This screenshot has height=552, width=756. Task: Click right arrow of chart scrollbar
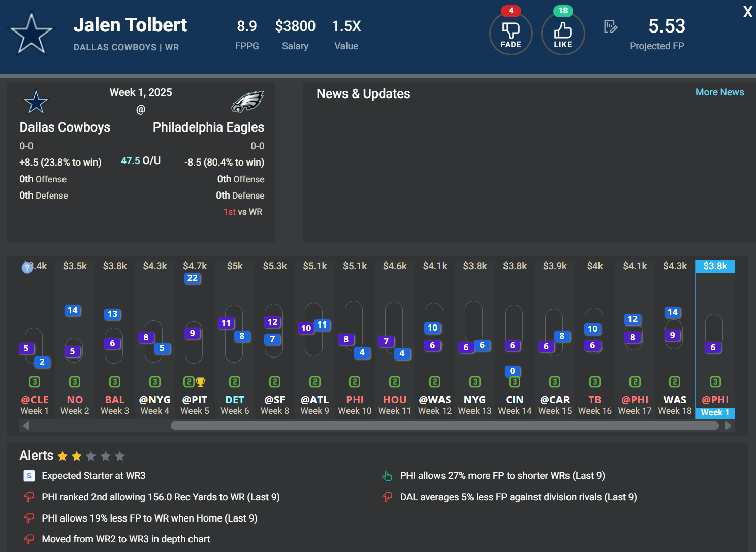coord(728,426)
